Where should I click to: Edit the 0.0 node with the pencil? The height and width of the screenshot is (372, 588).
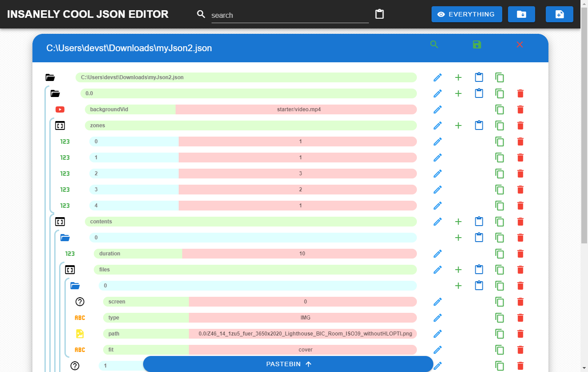[x=438, y=93]
